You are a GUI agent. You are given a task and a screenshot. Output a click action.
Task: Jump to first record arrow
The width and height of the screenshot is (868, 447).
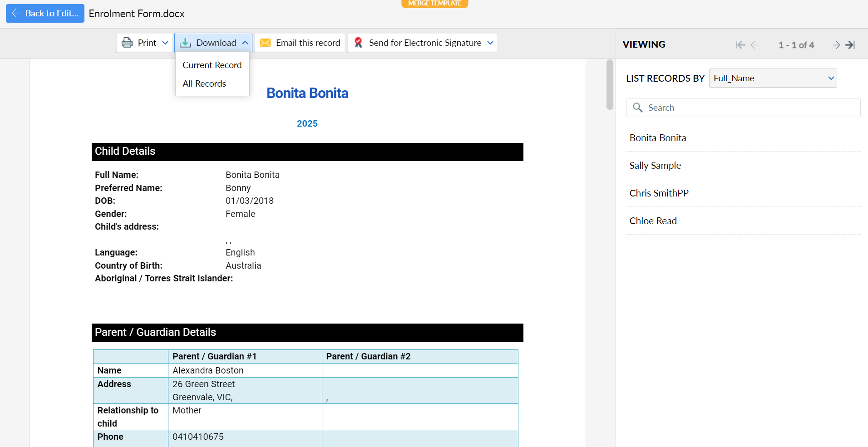point(740,44)
